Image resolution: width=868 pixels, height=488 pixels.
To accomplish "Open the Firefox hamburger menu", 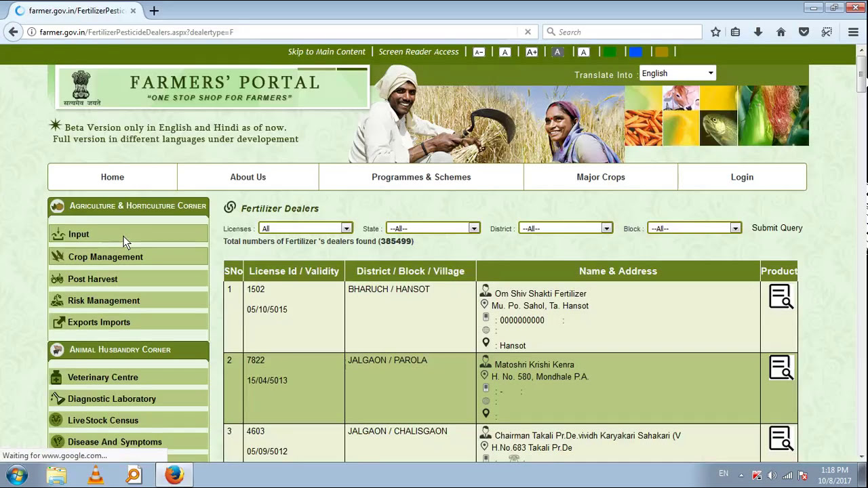I will tap(853, 32).
